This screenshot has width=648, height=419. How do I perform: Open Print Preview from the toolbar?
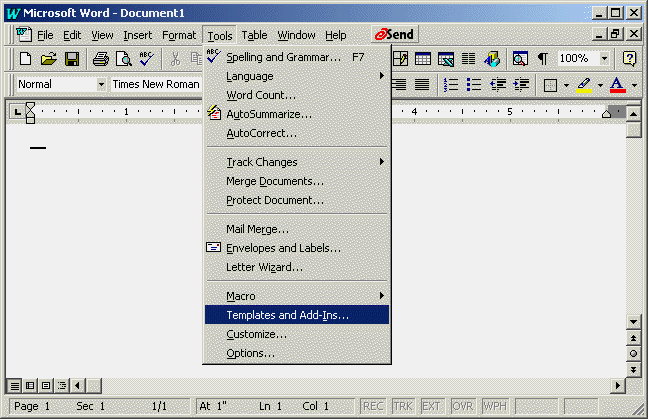click(x=123, y=59)
